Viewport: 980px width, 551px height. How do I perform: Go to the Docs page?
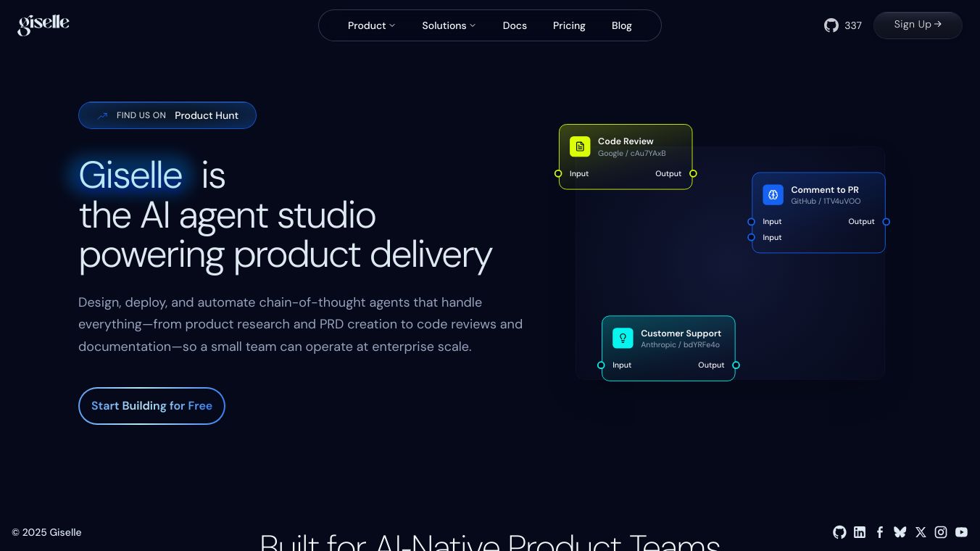click(515, 25)
